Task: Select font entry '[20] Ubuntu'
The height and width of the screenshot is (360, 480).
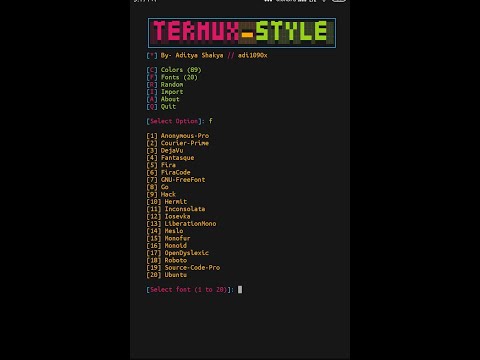Action: pos(167,275)
